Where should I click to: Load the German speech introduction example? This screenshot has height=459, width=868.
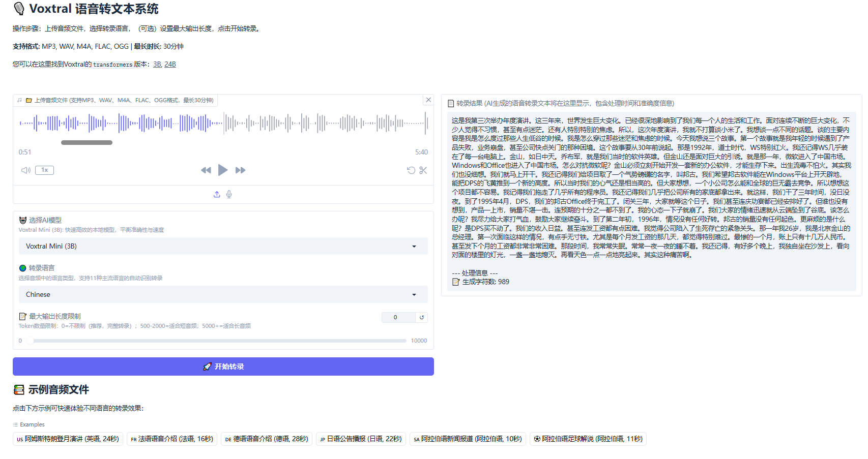pos(267,439)
